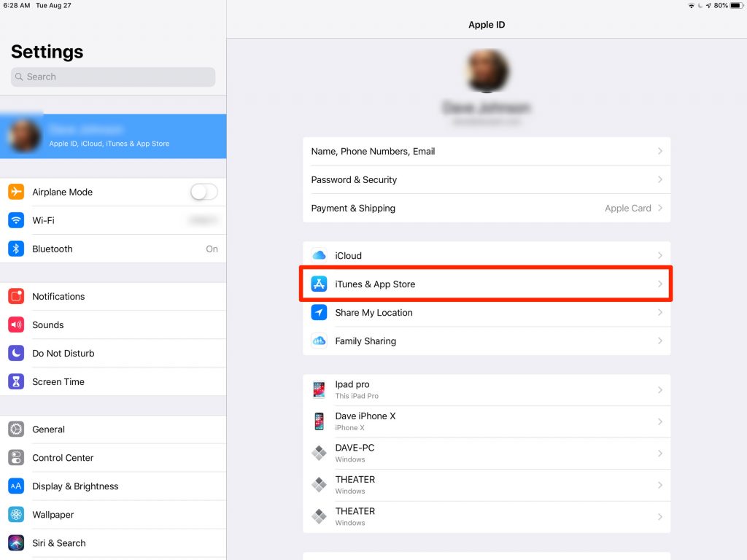Tap the Wi-Fi icon in sidebar
The height and width of the screenshot is (560, 747).
tap(16, 220)
